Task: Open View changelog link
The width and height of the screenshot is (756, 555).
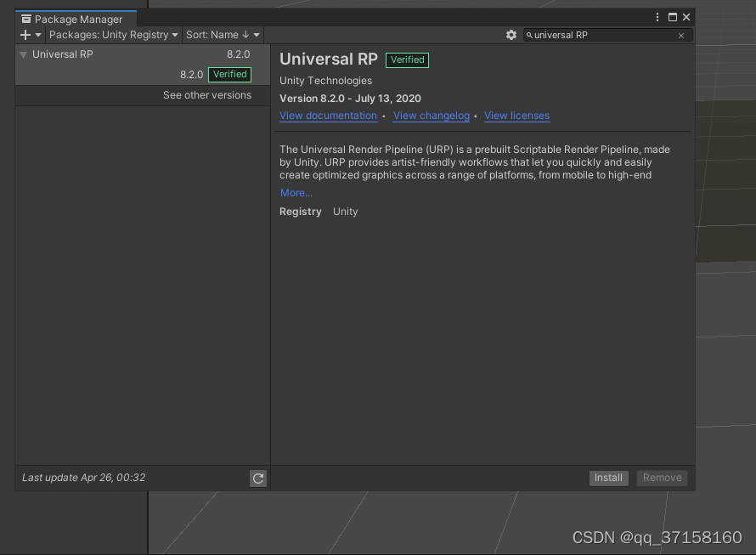Action: pyautogui.click(x=432, y=116)
